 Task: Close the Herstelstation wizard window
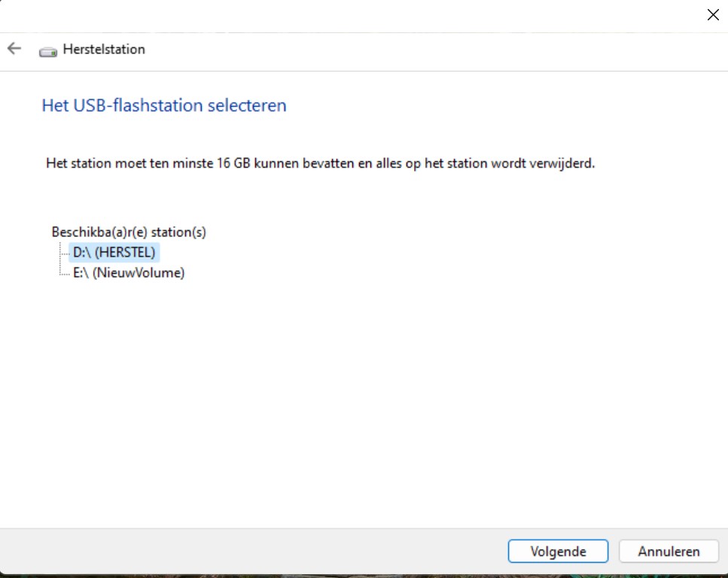tap(712, 15)
